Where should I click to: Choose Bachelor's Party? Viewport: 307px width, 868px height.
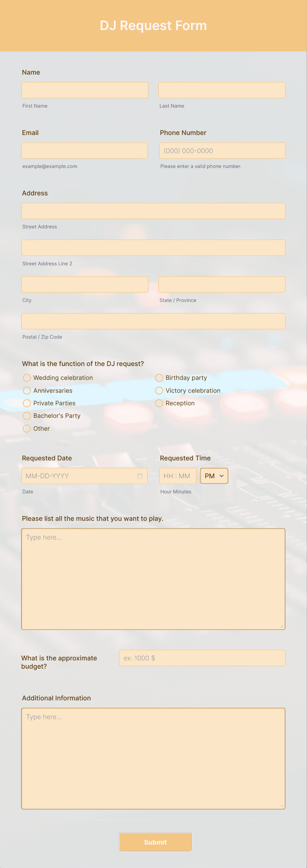click(x=27, y=416)
